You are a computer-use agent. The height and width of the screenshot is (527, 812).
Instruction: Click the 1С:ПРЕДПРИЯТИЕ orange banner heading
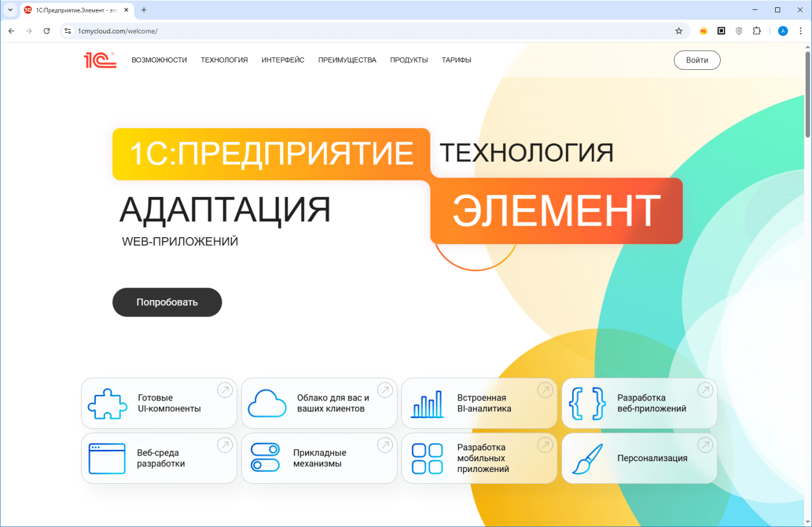[x=272, y=154]
